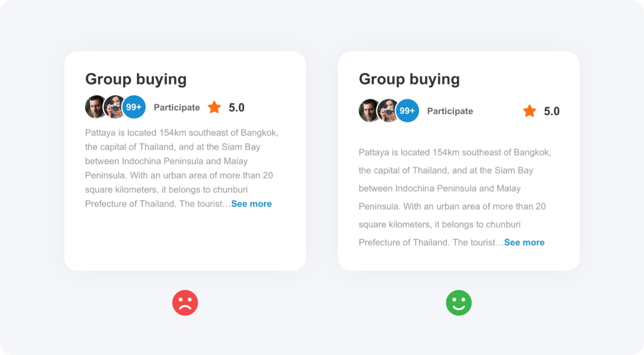Click the blue 99+ badge in right card

click(407, 111)
